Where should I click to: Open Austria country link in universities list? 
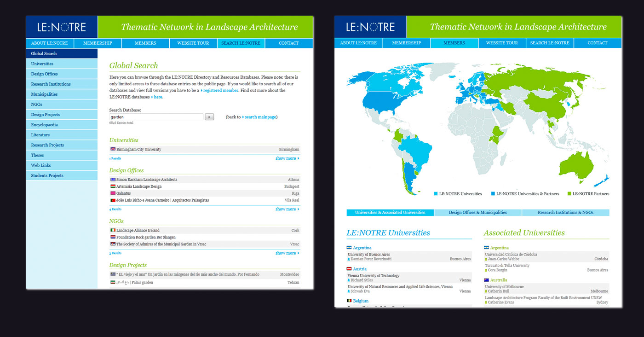coord(360,269)
